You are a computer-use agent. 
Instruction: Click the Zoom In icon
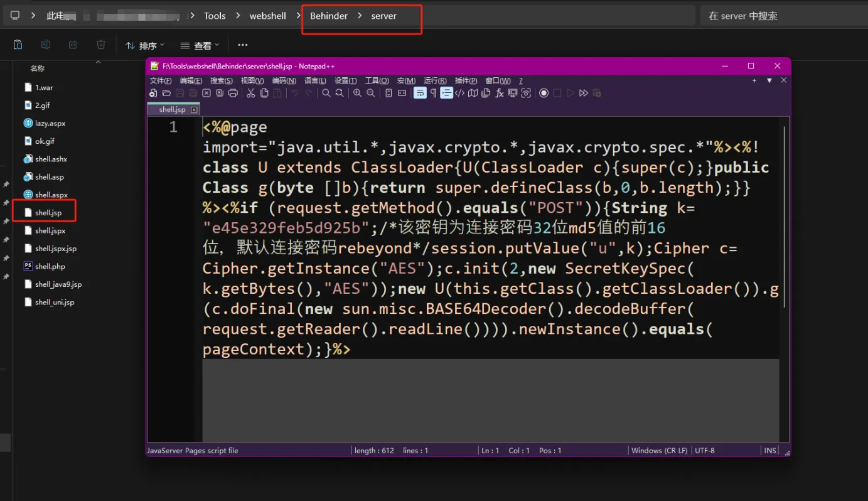coord(357,93)
